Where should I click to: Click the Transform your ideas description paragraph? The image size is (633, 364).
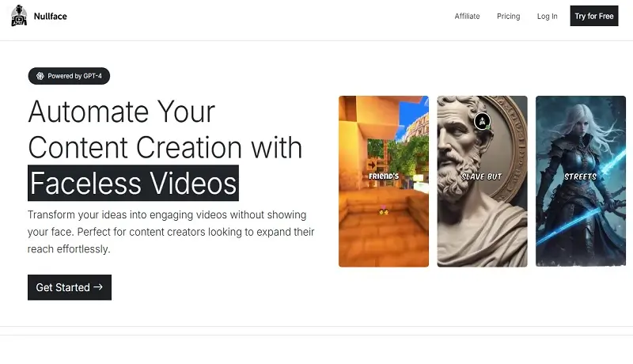[x=170, y=232]
